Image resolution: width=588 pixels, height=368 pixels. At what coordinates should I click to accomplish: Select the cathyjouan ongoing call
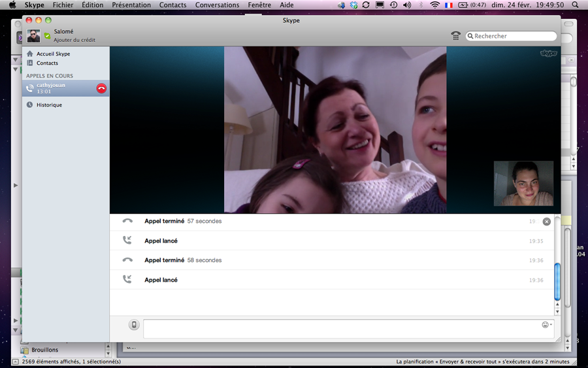point(65,88)
